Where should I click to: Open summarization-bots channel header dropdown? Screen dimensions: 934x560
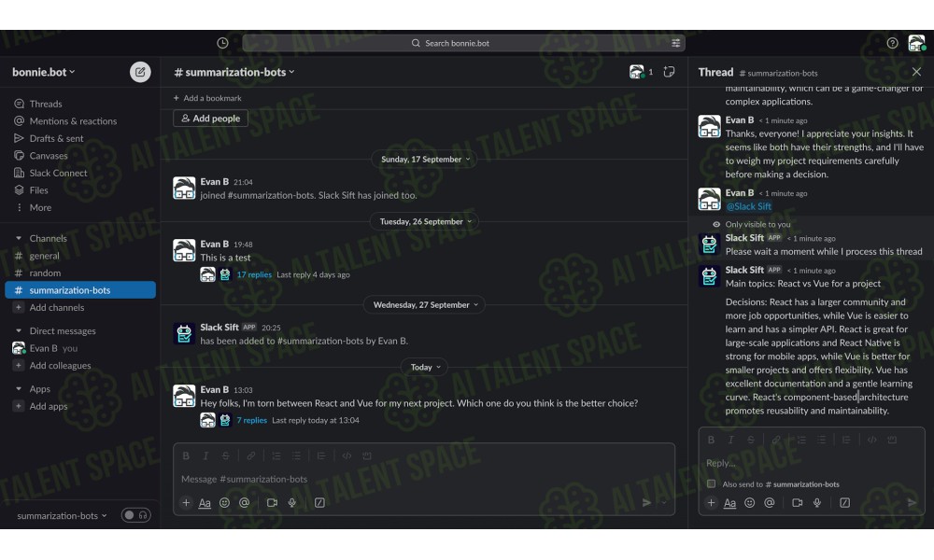pos(234,72)
